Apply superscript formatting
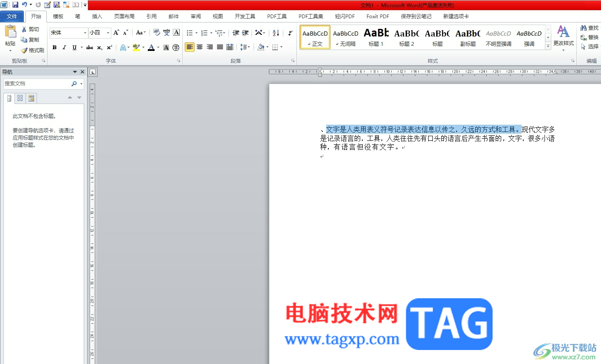This screenshot has width=601, height=364. click(109, 48)
